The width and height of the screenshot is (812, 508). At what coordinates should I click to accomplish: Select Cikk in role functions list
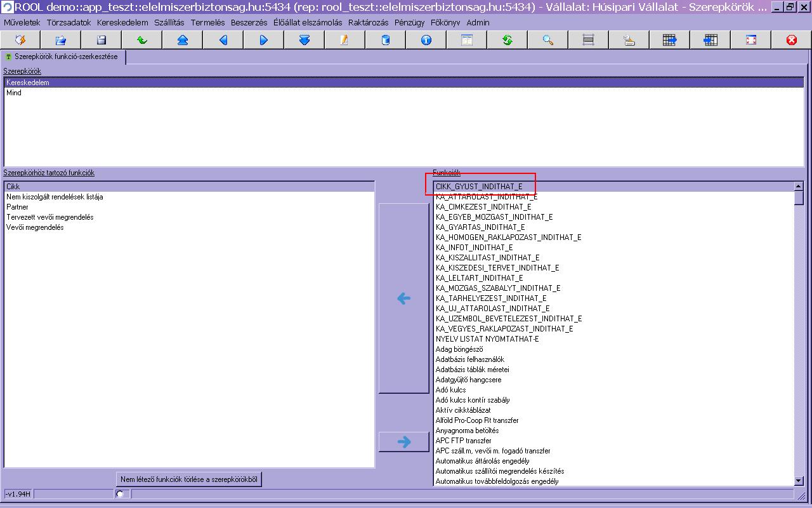(x=190, y=187)
